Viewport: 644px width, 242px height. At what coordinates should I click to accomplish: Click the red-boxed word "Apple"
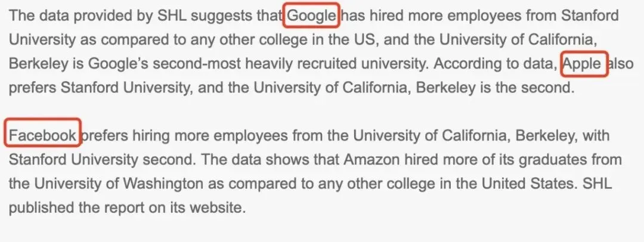(x=584, y=64)
